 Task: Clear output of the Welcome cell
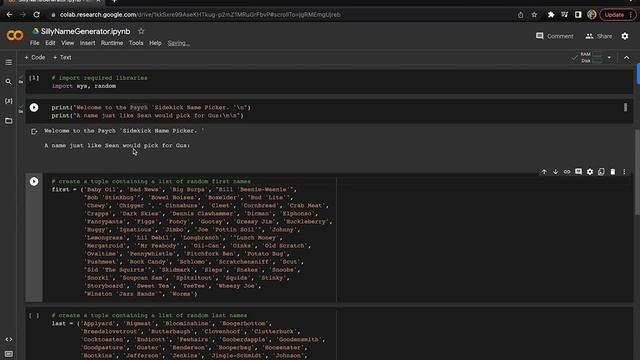click(34, 131)
